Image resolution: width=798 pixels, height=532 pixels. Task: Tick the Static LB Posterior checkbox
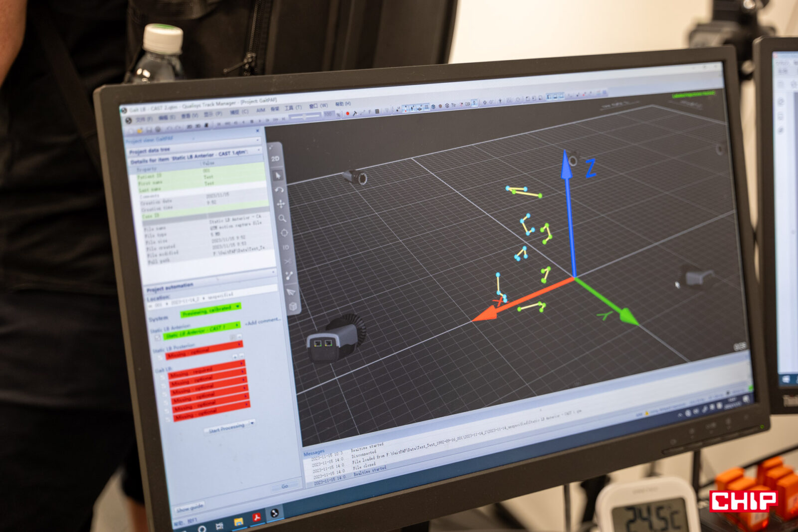pos(160,357)
